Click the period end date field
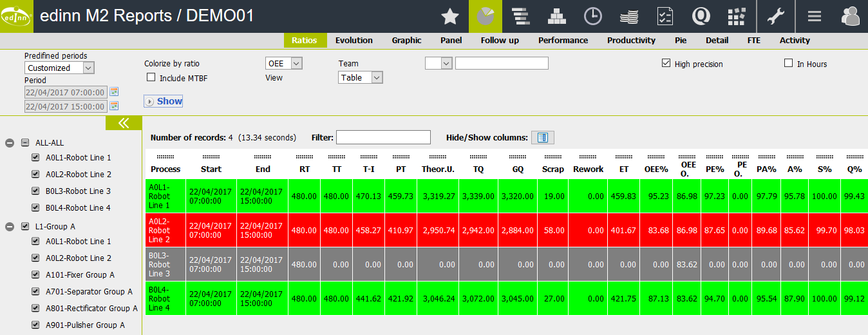Viewport: 868px width, 335px height. pos(66,106)
